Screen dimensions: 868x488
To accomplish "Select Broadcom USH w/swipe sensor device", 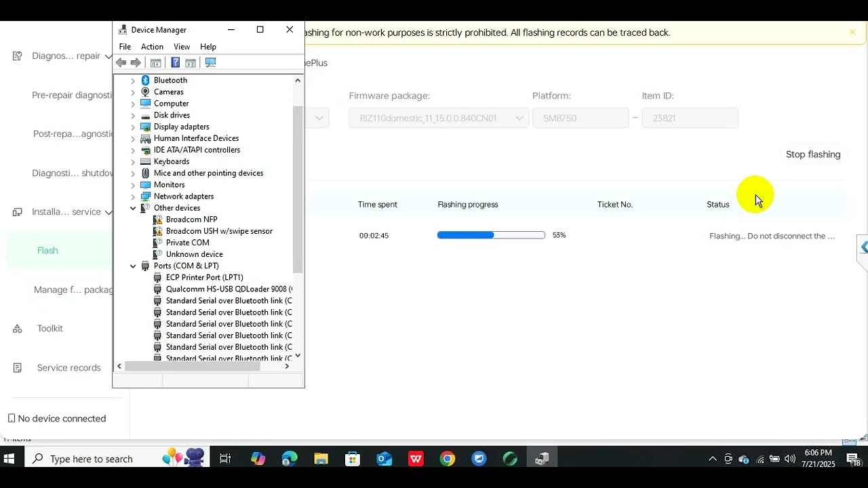I will pos(219,231).
